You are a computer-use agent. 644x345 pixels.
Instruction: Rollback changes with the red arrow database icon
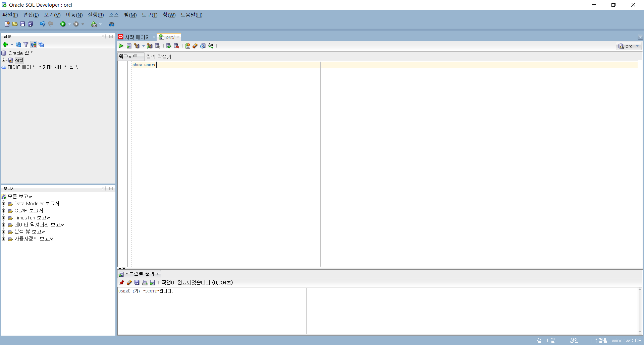pyautogui.click(x=176, y=46)
